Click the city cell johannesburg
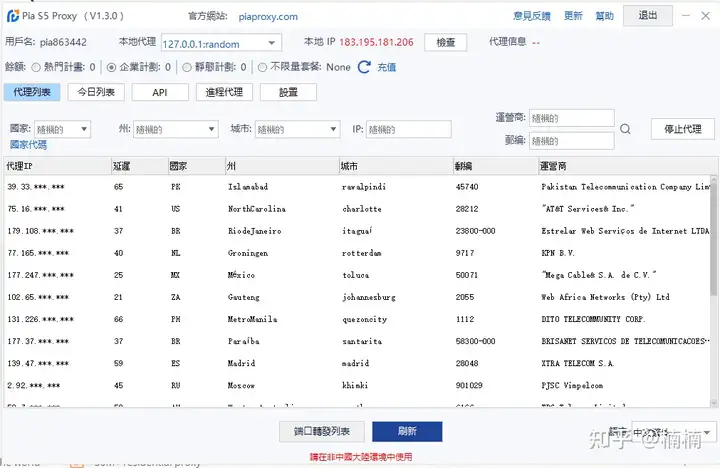The width and height of the screenshot is (720, 468). point(369,297)
